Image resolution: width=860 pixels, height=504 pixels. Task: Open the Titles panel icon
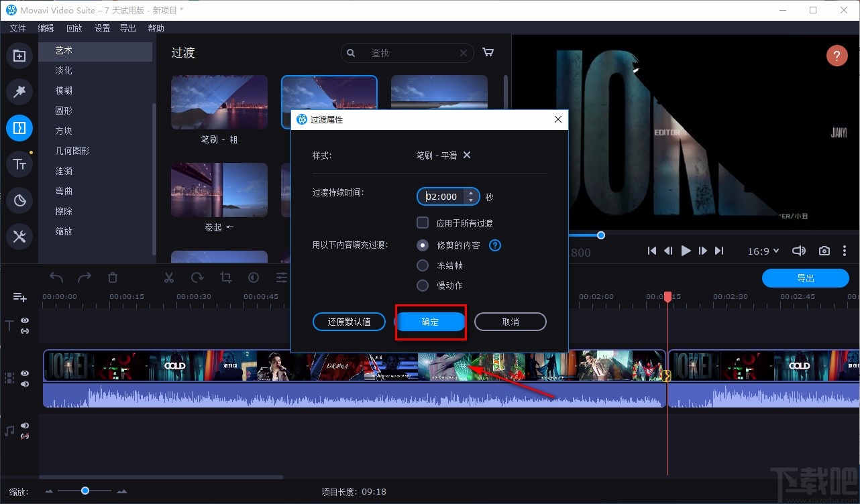point(19,164)
